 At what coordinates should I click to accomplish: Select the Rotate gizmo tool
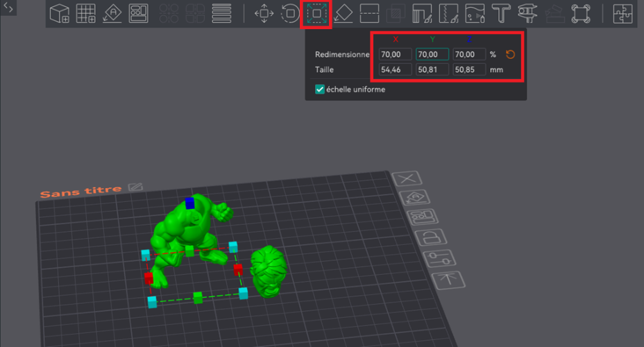coord(290,14)
